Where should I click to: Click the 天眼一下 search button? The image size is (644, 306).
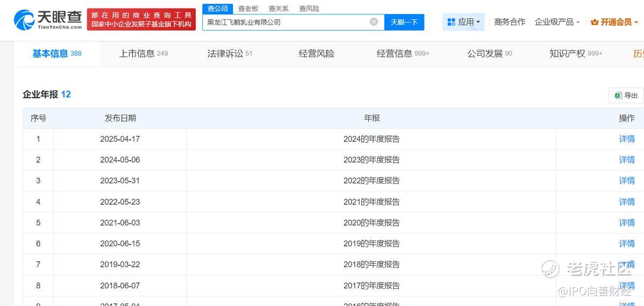point(404,22)
